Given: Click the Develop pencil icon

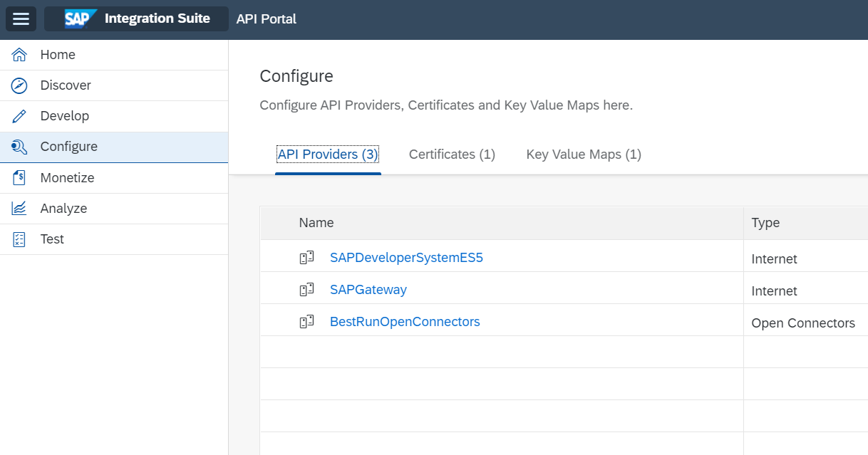Looking at the screenshot, I should [19, 116].
